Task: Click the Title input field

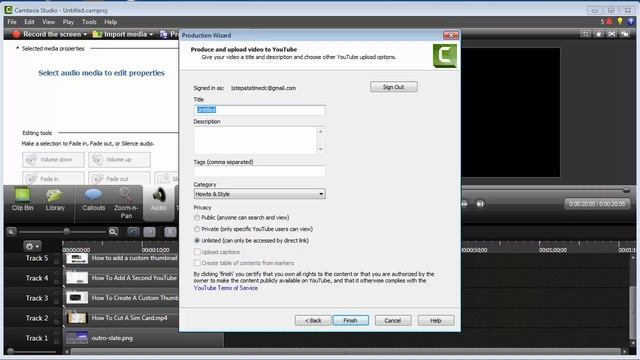Action: pyautogui.click(x=260, y=110)
